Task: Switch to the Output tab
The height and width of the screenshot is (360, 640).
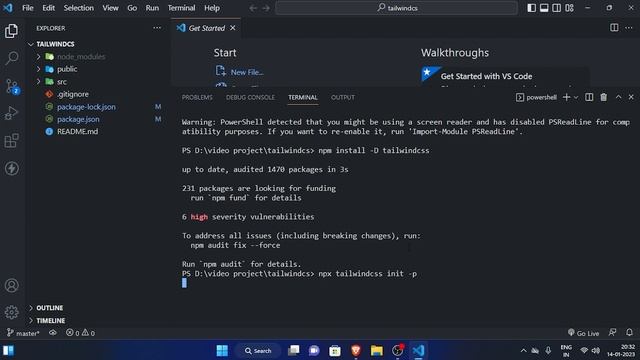Action: click(343, 97)
